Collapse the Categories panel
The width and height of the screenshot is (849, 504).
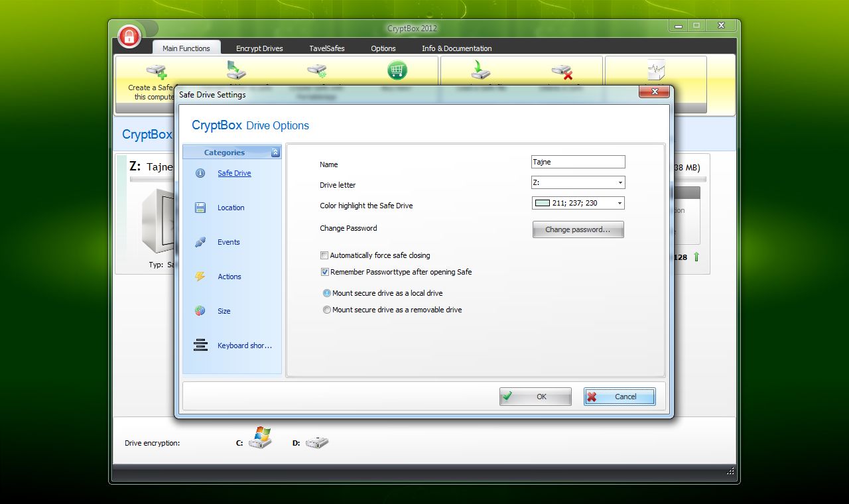(x=275, y=153)
